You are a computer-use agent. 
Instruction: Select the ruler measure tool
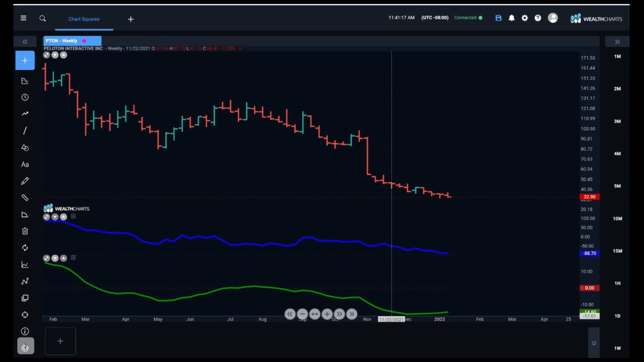(x=25, y=198)
